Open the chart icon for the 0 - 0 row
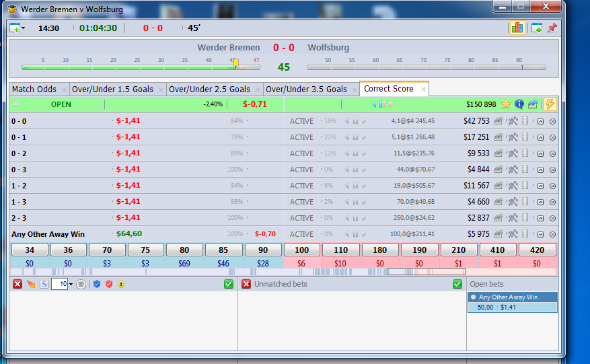 pos(499,121)
